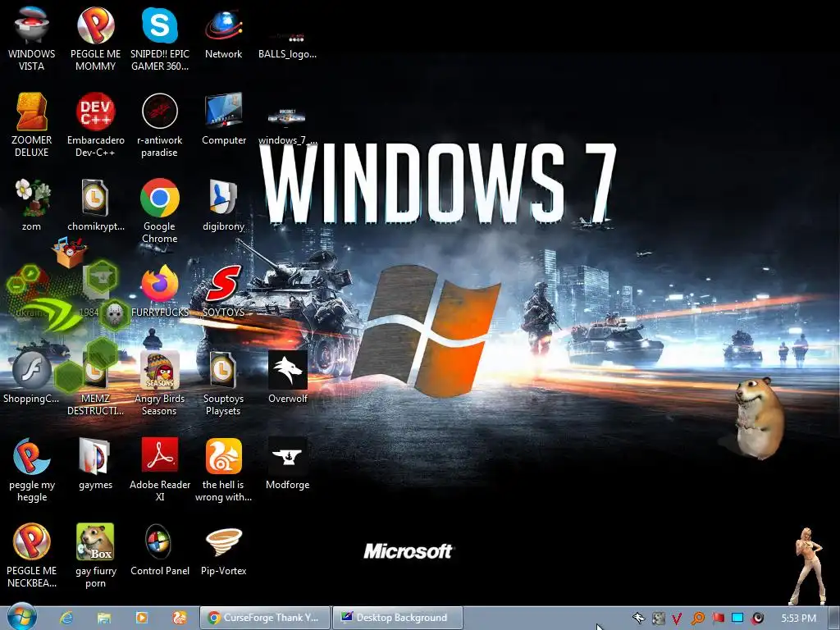840x630 pixels.
Task: Open Embarcadero Dev-C++ shortcut
Action: pyautogui.click(x=95, y=125)
